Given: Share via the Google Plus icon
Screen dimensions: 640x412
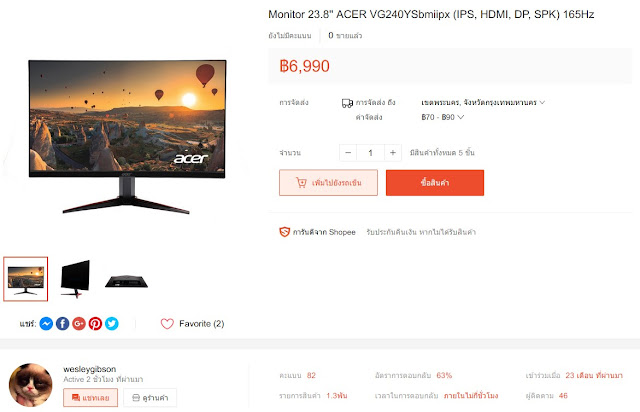Looking at the screenshot, I should [79, 324].
